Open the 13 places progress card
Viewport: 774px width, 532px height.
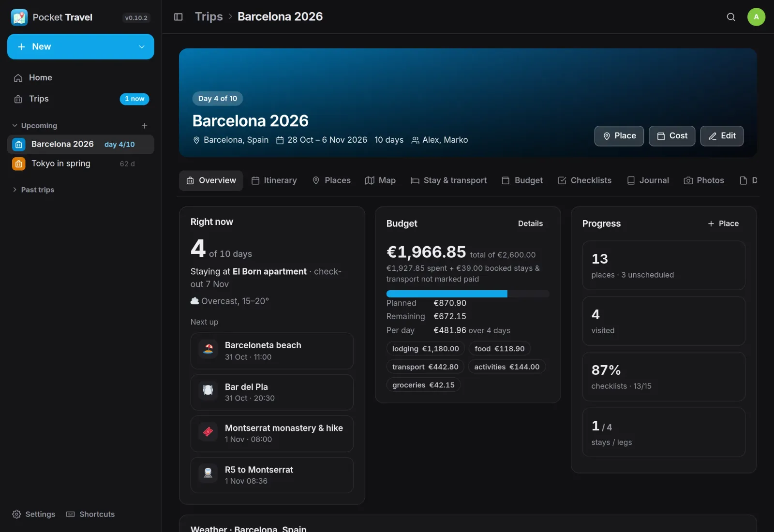[664, 266]
